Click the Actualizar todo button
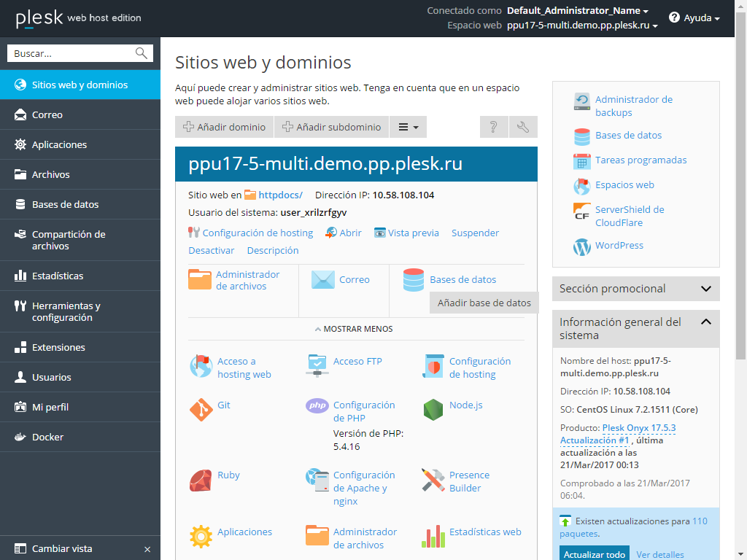 click(x=594, y=554)
